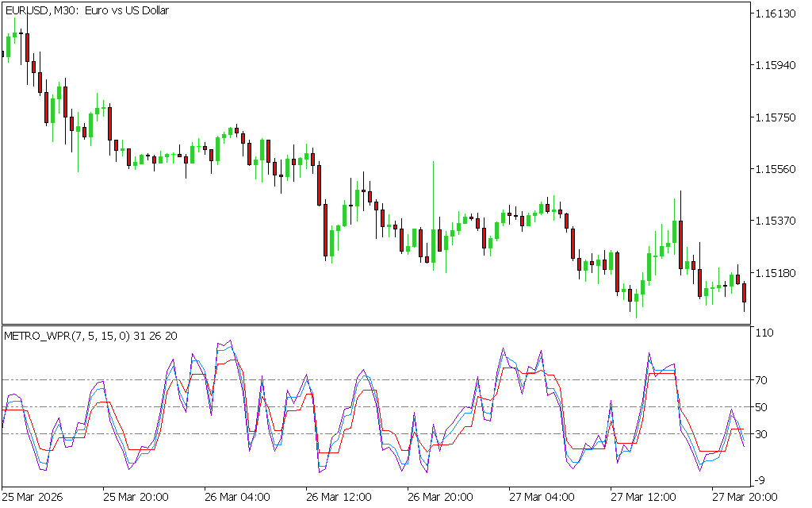Click the indicator scale value 110

click(x=765, y=333)
